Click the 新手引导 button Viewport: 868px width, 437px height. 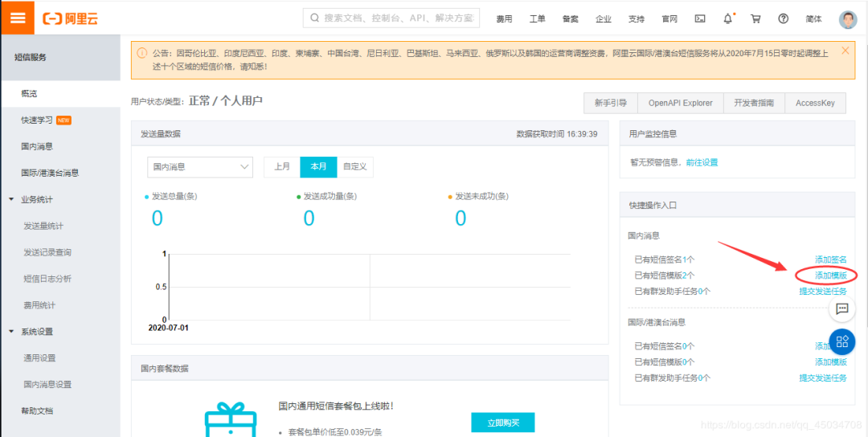coord(611,103)
